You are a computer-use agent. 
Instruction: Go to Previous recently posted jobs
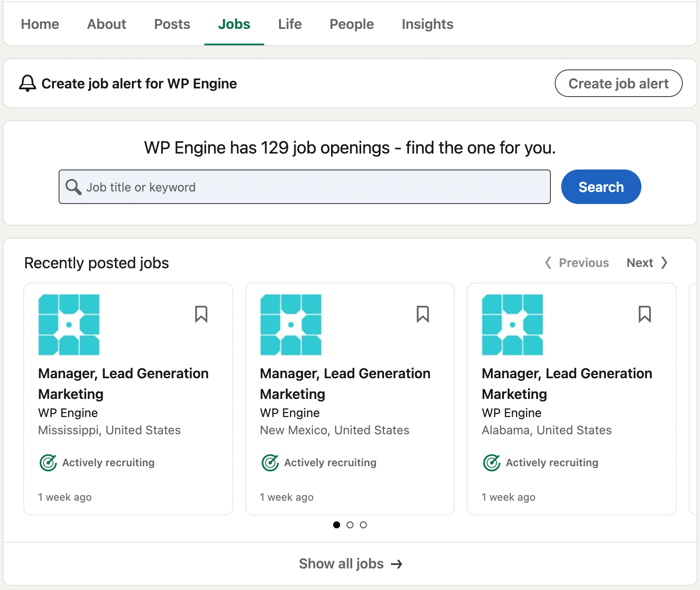tap(577, 263)
